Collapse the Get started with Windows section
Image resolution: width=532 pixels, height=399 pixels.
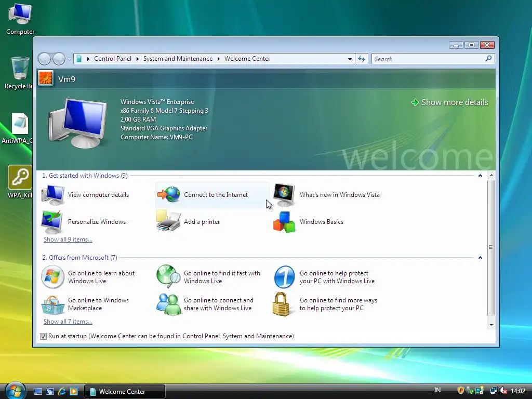(480, 176)
